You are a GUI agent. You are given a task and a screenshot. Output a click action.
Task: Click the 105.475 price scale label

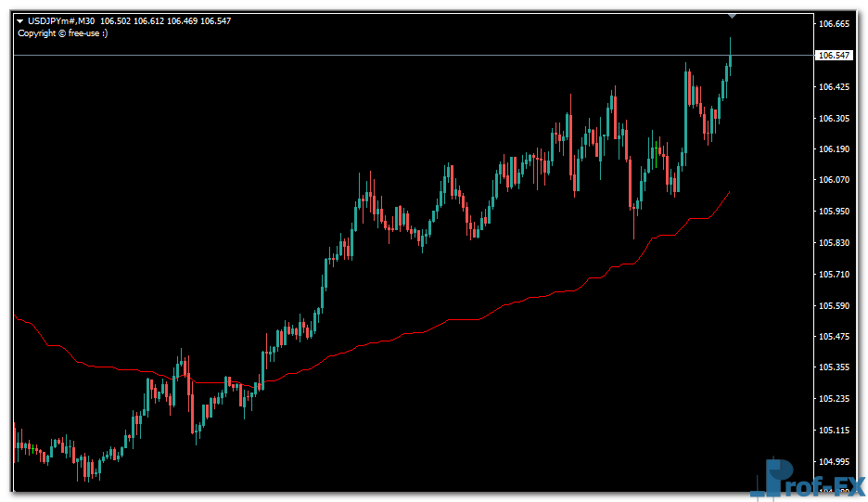tap(835, 337)
